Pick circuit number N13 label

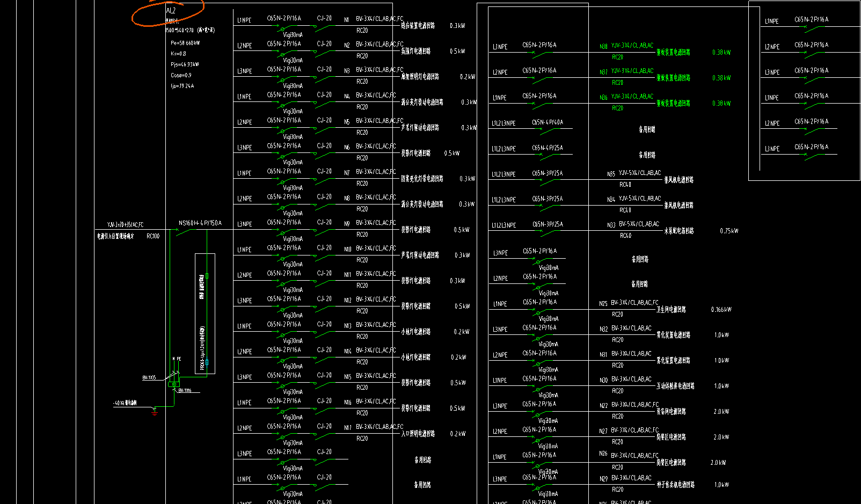[x=348, y=326]
